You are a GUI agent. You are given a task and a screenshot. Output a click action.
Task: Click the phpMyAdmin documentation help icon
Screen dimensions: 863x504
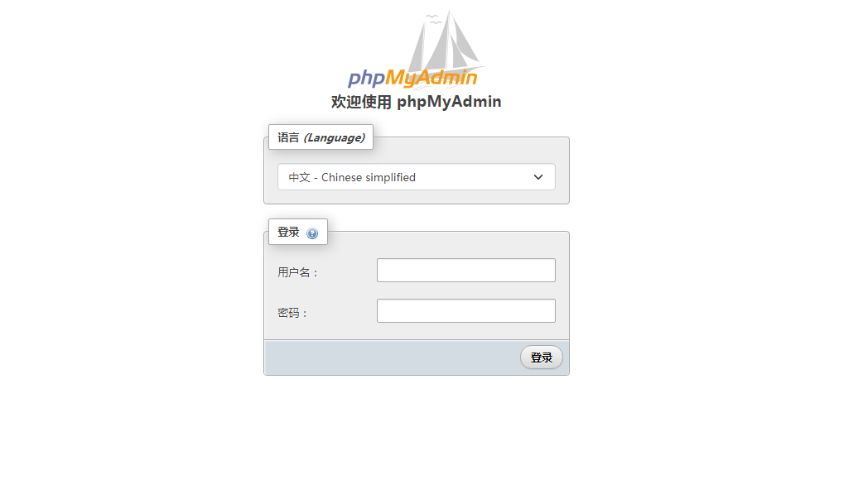tap(312, 233)
